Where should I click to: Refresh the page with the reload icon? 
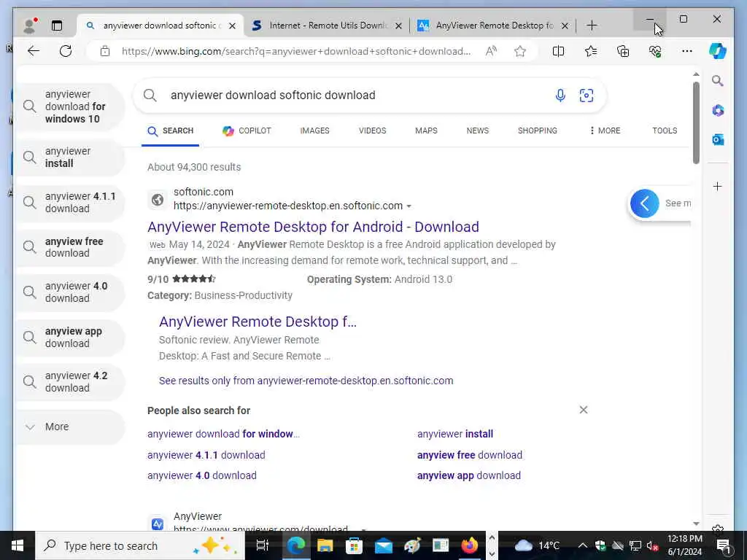coord(66,51)
